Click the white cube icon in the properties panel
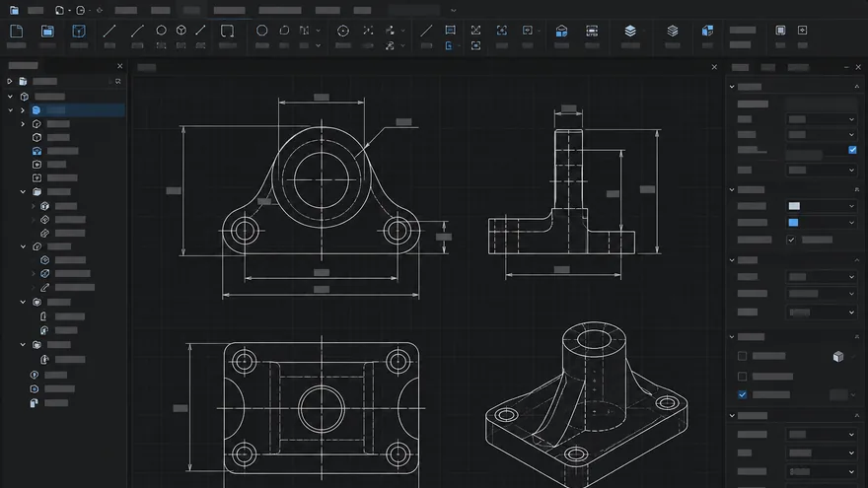868x488 pixels. click(x=838, y=356)
